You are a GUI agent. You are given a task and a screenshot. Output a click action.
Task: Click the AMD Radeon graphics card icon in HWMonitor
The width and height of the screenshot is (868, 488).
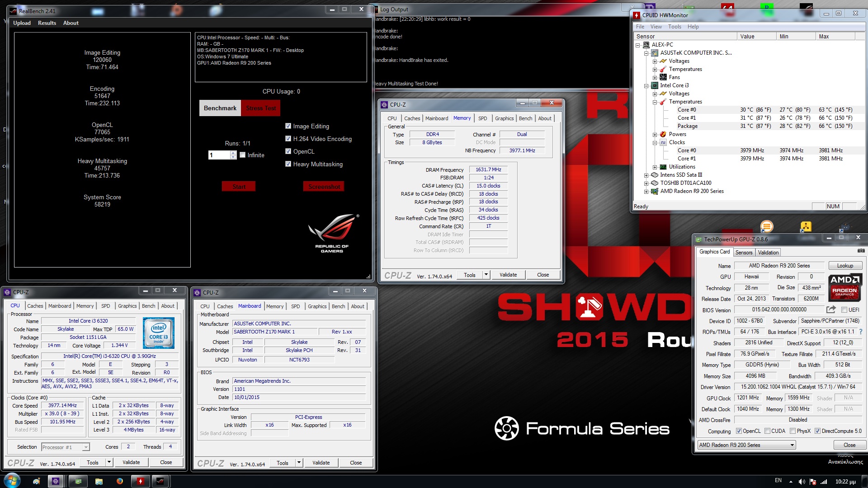point(655,191)
